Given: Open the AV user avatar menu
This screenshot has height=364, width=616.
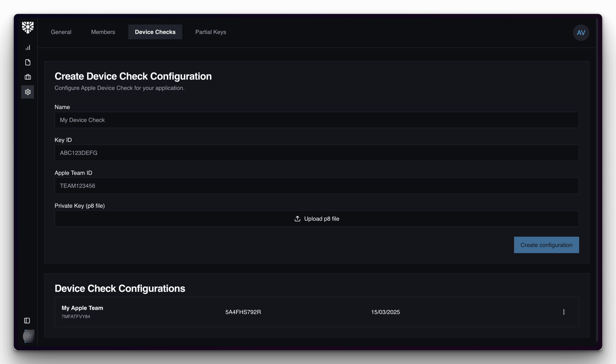Looking at the screenshot, I should click(x=581, y=33).
